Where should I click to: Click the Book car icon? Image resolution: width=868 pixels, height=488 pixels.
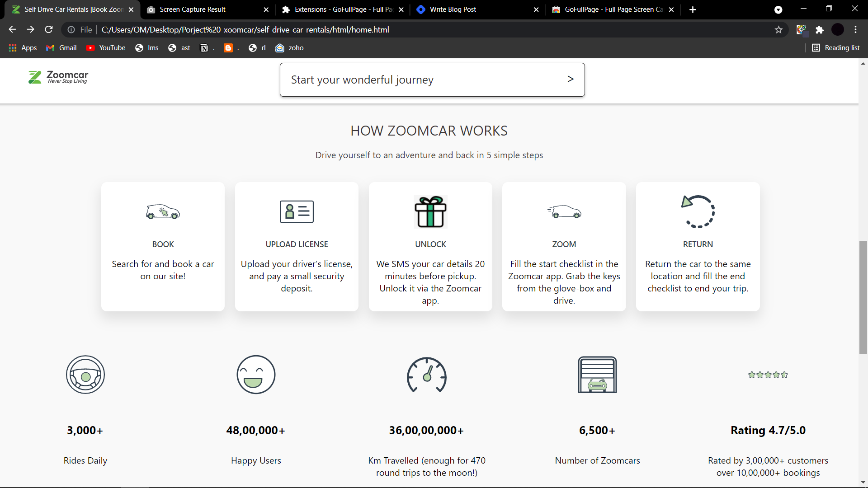click(x=163, y=211)
